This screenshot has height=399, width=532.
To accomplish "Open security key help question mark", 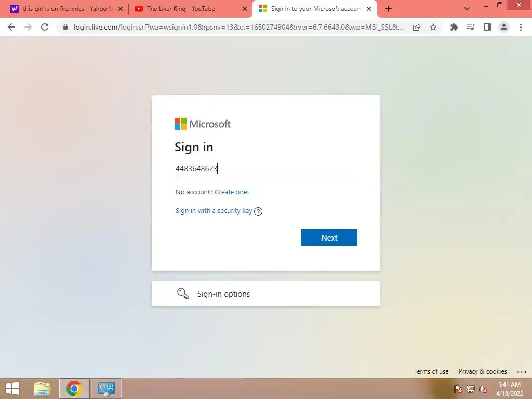I will tap(258, 211).
